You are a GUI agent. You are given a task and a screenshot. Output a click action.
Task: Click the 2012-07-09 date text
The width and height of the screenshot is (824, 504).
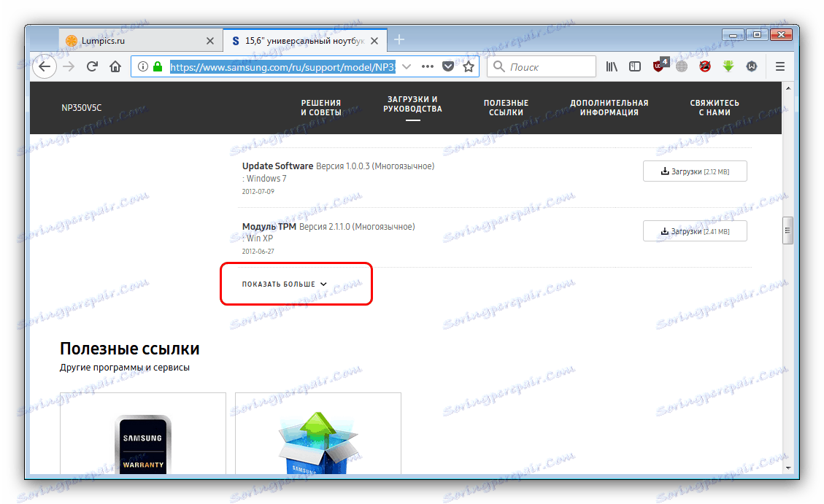(x=258, y=192)
